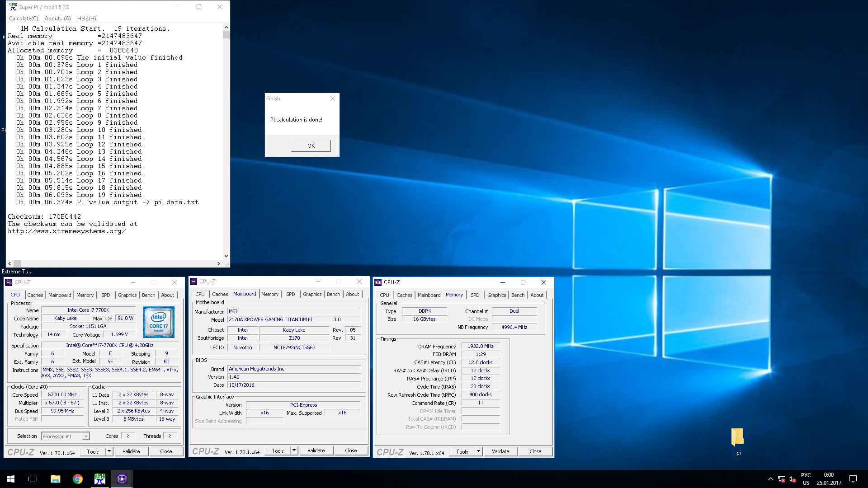Click the Multiplier x 57.0 ( 8 - 57 ) value
Viewport: 868px width, 488px height.
(x=62, y=403)
